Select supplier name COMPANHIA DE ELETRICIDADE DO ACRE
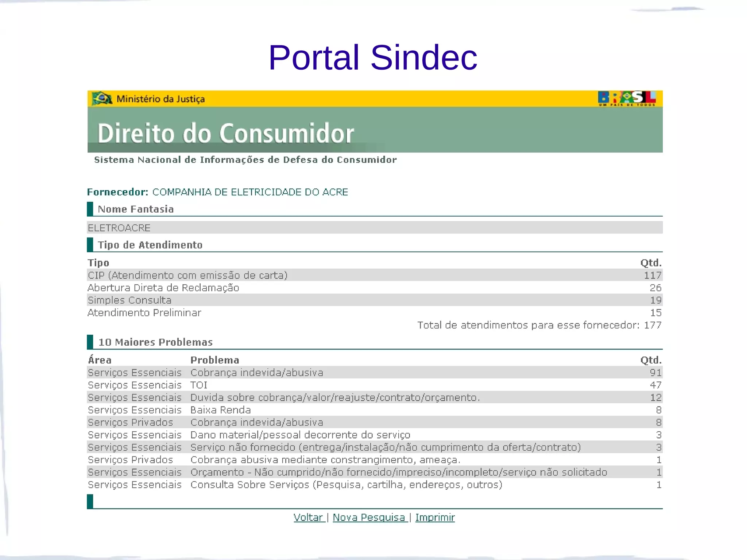This screenshot has height=560, width=747. point(250,192)
